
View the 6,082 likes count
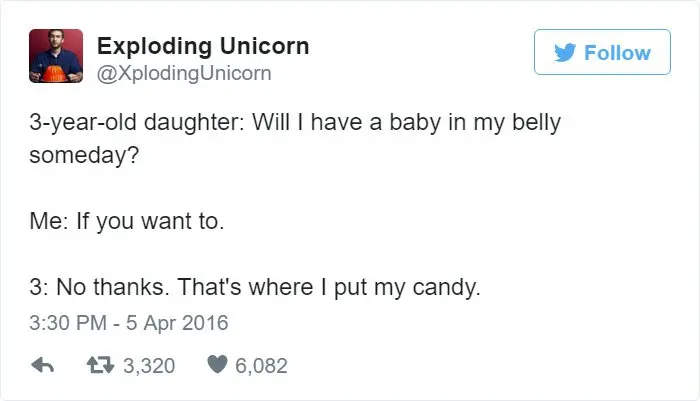pyautogui.click(x=261, y=366)
